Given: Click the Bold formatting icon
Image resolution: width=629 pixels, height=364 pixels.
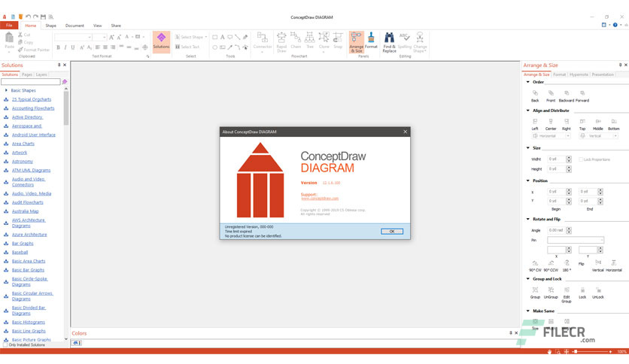Looking at the screenshot, I should (x=58, y=47).
